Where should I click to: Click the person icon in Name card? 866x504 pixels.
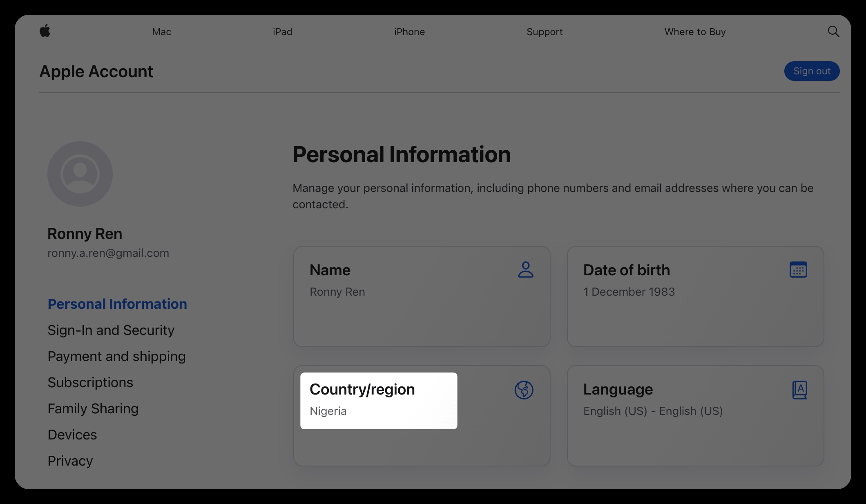pyautogui.click(x=525, y=270)
